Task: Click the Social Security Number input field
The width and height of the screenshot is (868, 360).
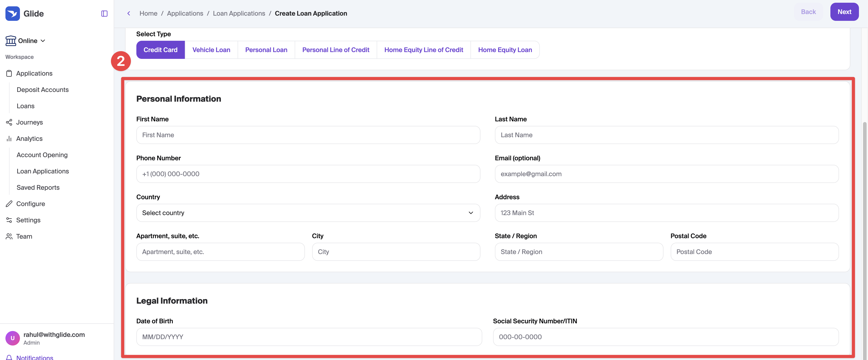Action: point(665,337)
